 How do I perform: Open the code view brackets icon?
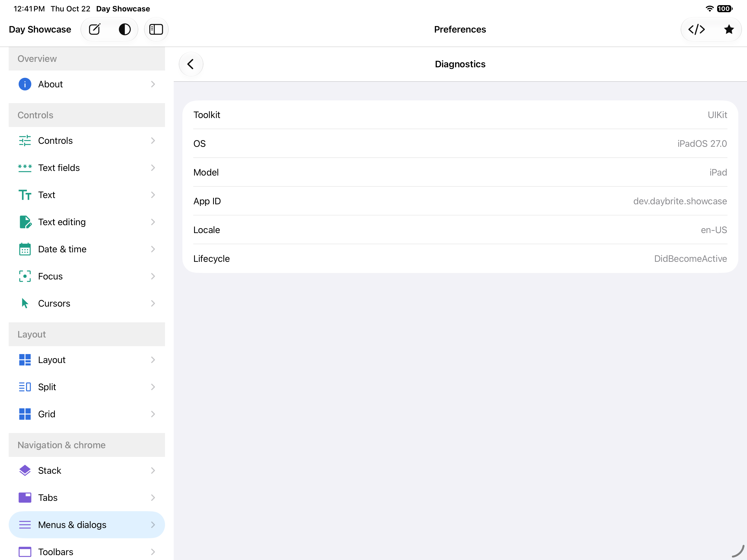(x=696, y=29)
